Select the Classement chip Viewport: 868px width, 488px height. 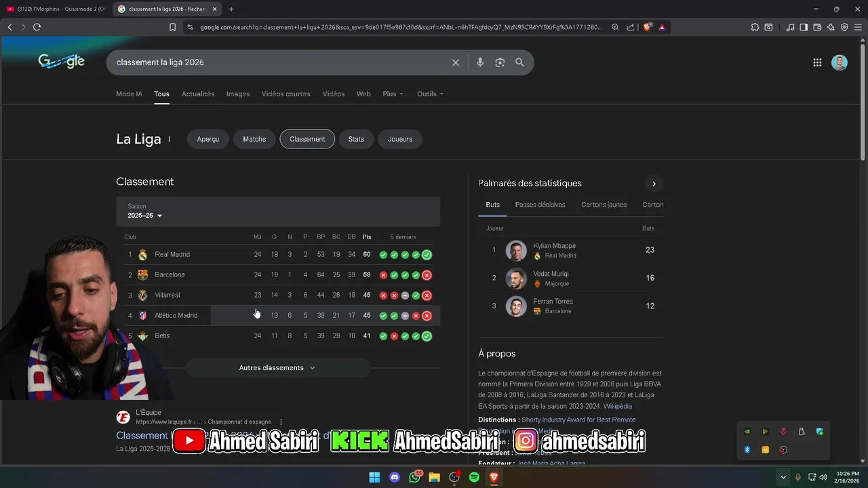(307, 139)
